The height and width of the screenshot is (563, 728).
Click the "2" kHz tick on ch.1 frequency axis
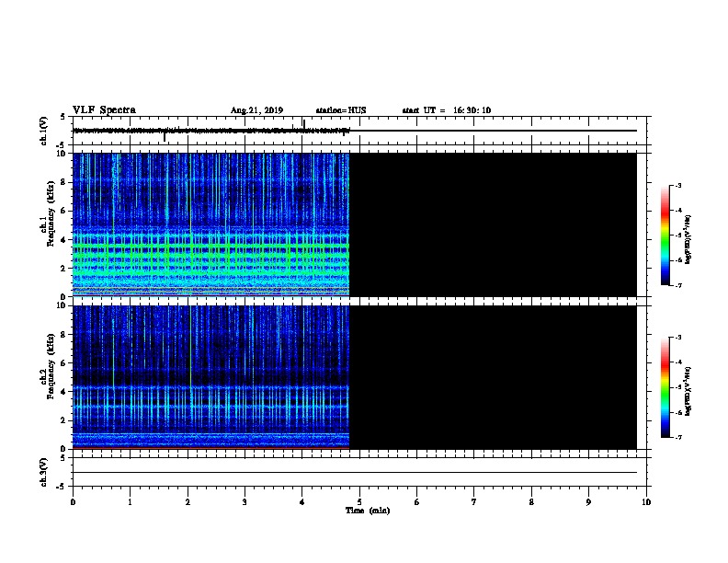click(64, 269)
